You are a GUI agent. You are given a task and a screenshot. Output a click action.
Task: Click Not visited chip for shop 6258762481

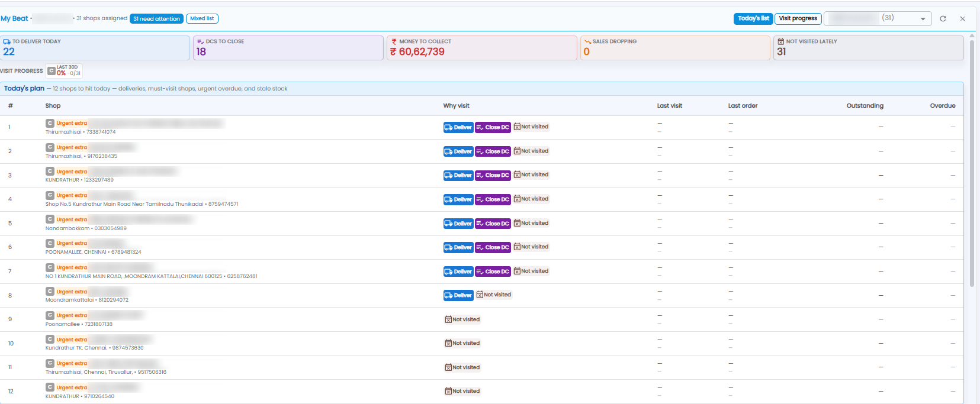(x=531, y=271)
